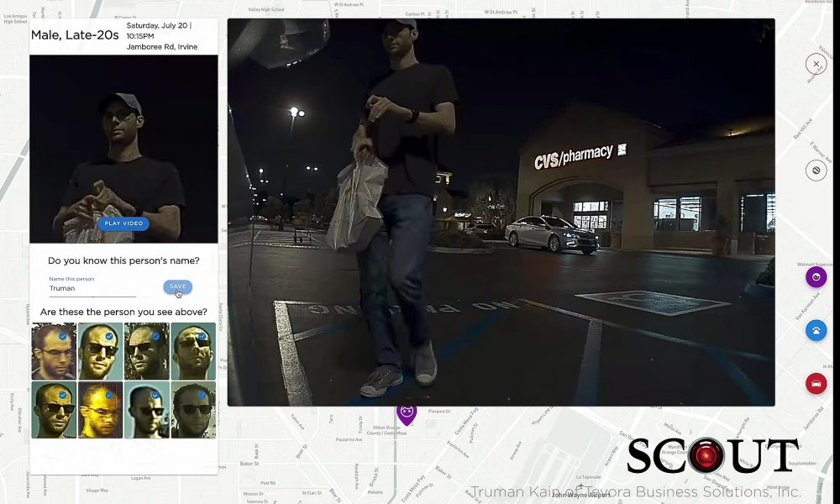Open the large CVS pharmacy camera frame
This screenshot has height=504, width=840.
point(501,212)
